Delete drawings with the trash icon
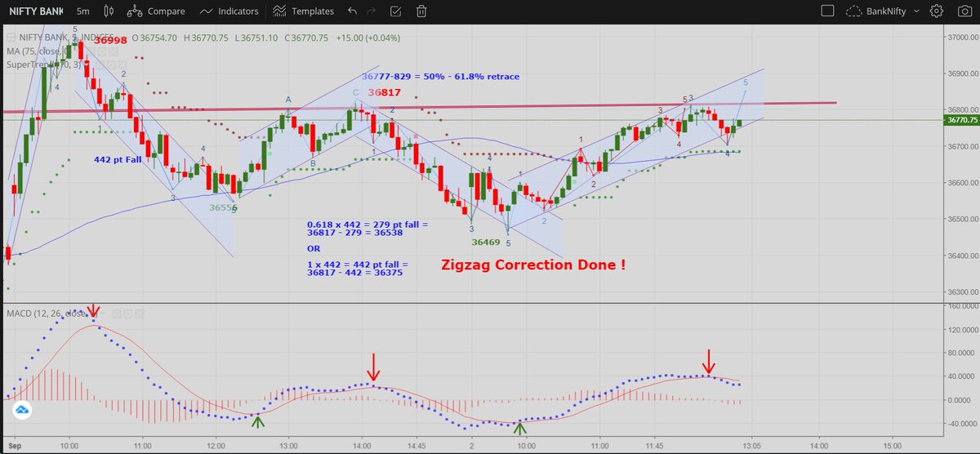This screenshot has width=980, height=454. (421, 11)
